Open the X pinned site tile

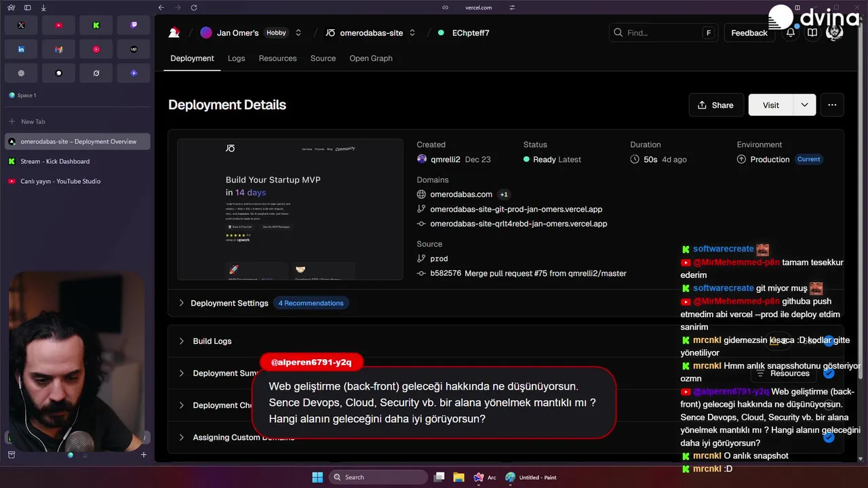21,26
